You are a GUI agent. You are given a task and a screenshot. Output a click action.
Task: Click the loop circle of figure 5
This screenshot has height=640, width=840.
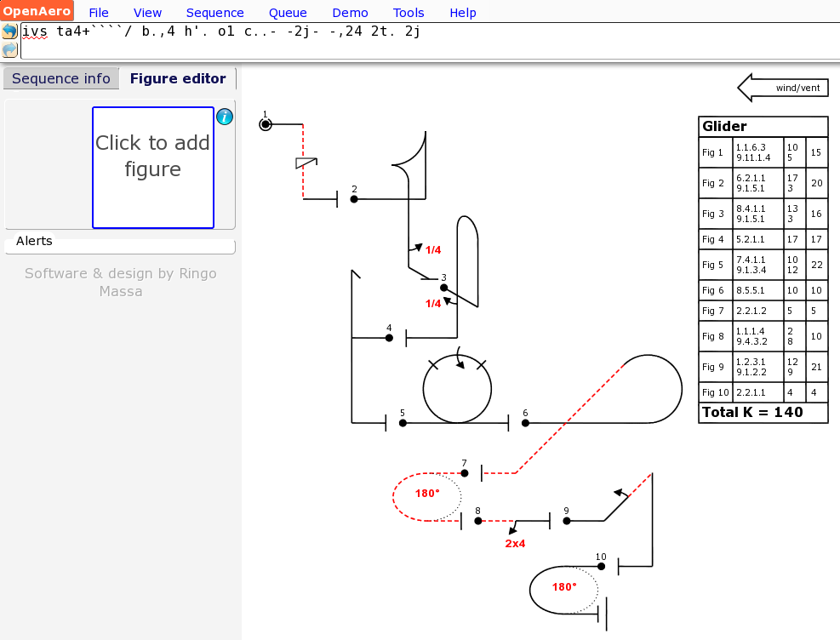pyautogui.click(x=457, y=389)
